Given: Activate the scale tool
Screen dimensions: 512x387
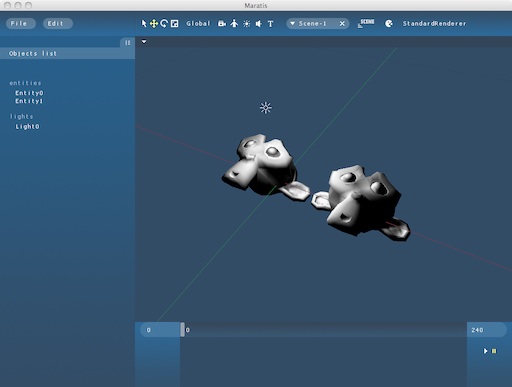Looking at the screenshot, I should click(x=174, y=24).
